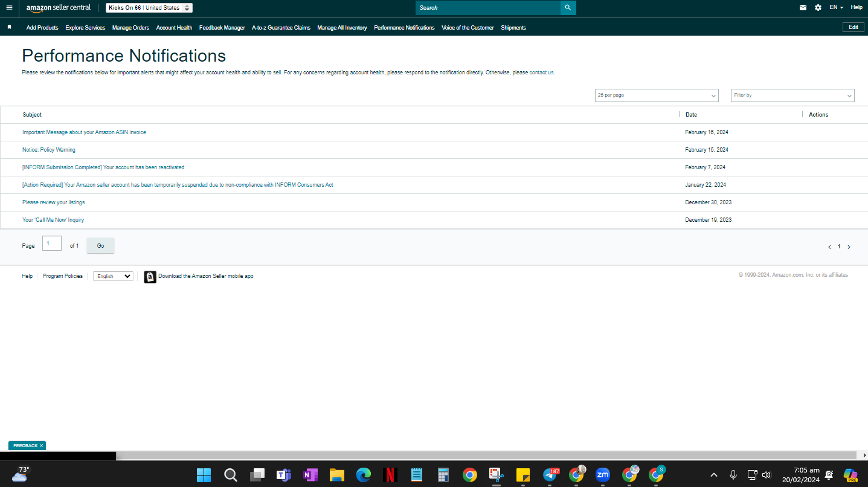Open the EN language dropdown
868x487 pixels.
837,8
